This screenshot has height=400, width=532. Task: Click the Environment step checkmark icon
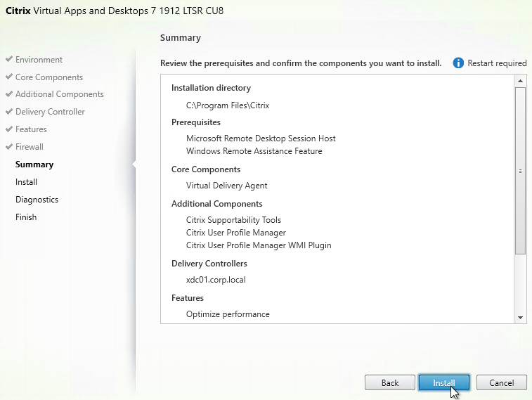tap(9, 59)
